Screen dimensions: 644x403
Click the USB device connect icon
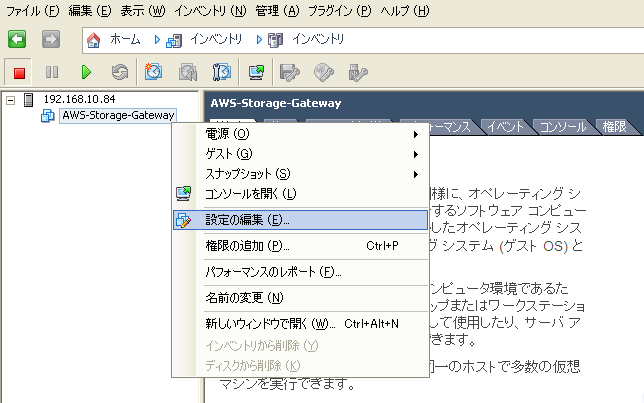point(357,73)
